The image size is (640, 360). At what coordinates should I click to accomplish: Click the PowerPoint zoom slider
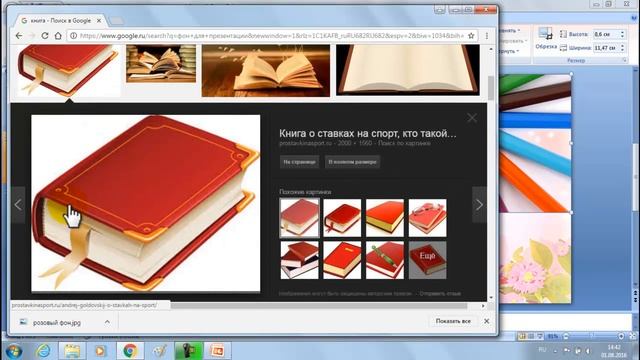coord(593,336)
